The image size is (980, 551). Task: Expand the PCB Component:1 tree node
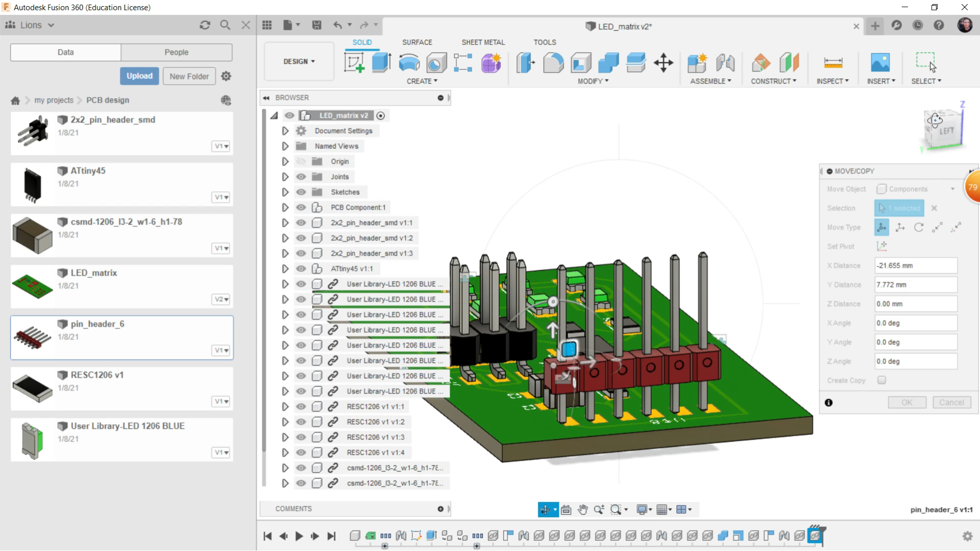coord(285,207)
